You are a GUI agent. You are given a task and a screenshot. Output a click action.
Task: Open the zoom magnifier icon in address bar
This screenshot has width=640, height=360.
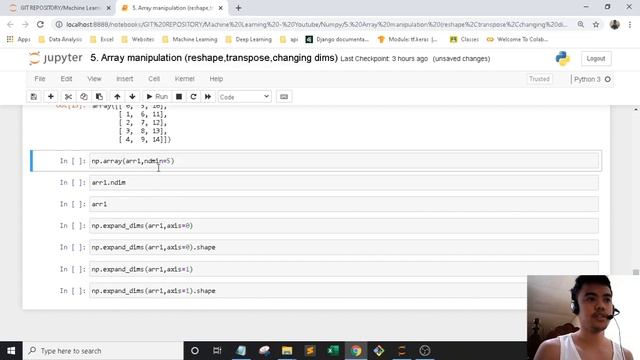[580, 24]
